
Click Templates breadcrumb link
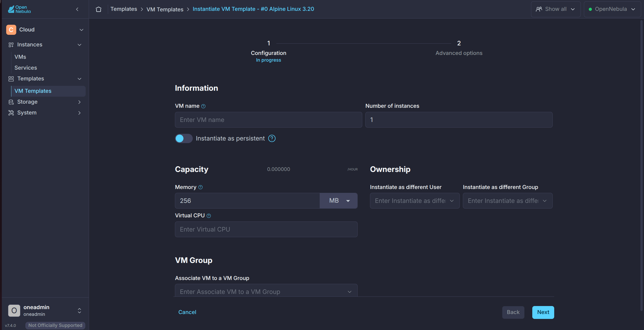point(124,9)
